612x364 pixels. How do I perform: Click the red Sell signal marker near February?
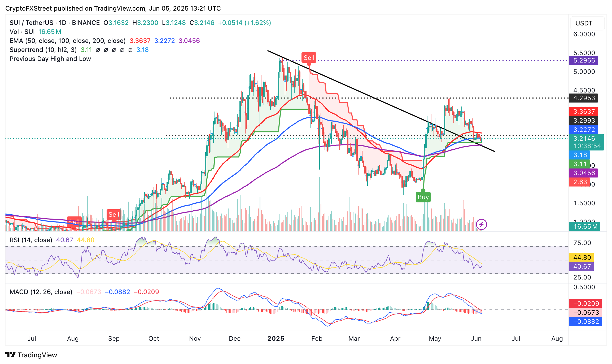coord(309,58)
